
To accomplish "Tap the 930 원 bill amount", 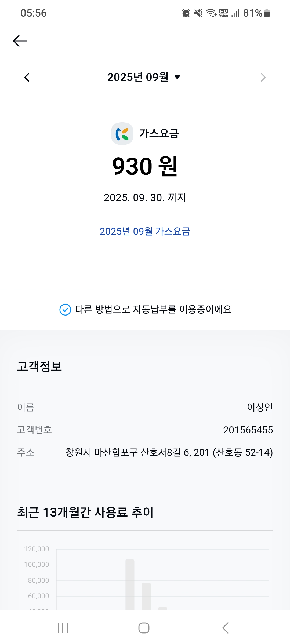I will coord(145,166).
